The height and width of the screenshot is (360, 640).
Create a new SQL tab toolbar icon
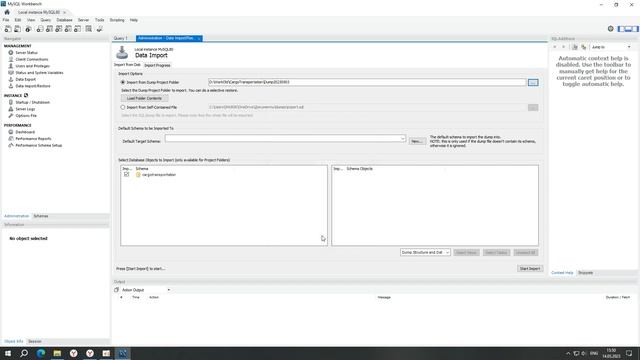pyautogui.click(x=8, y=29)
